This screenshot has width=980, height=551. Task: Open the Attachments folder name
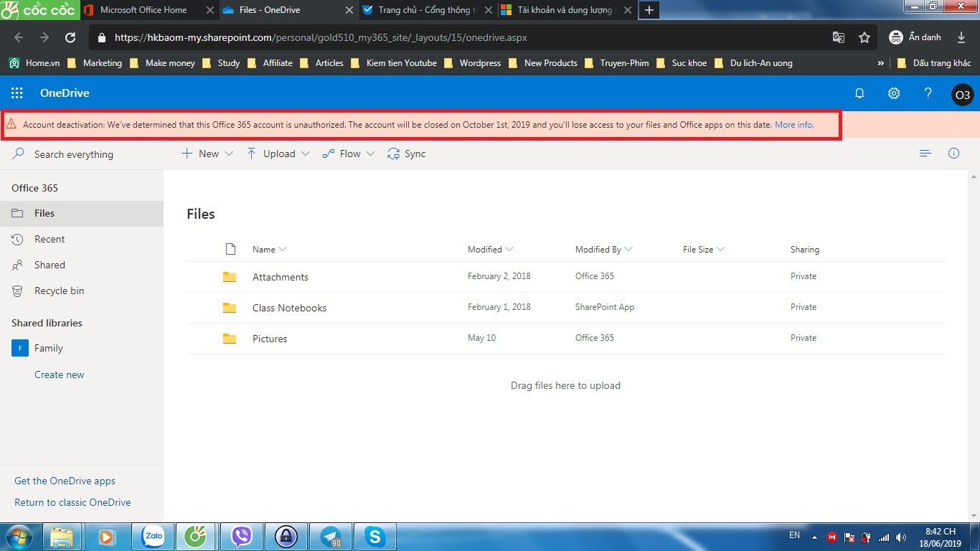pyautogui.click(x=281, y=277)
